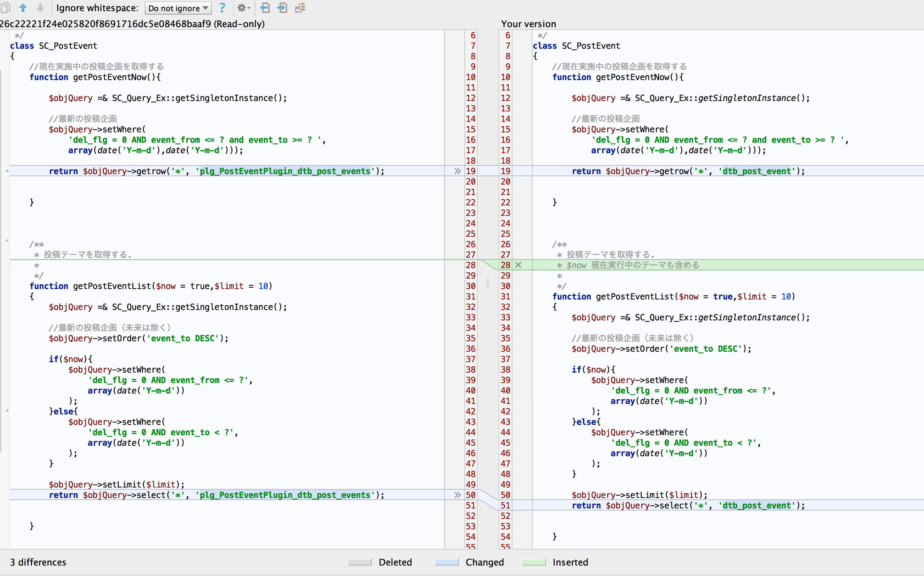The image size is (924, 576).
Task: Click the '3 differences' status text
Action: pyautogui.click(x=38, y=562)
